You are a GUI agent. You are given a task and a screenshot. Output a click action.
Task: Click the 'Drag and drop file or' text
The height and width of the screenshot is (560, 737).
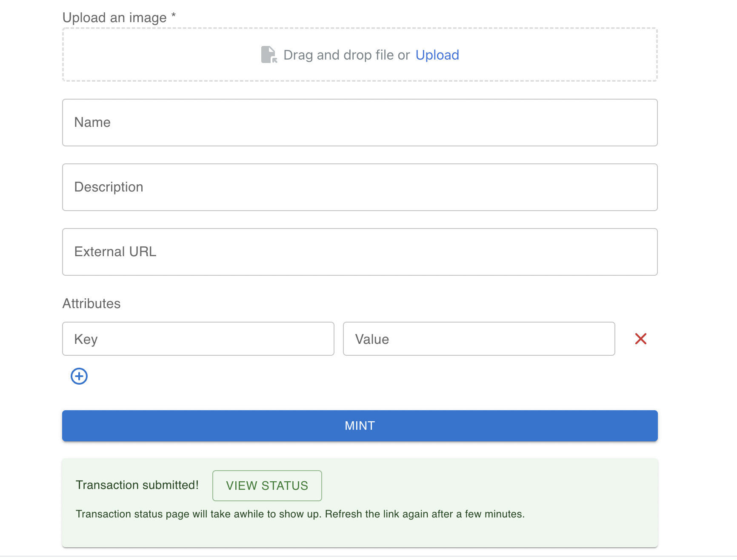pos(346,55)
